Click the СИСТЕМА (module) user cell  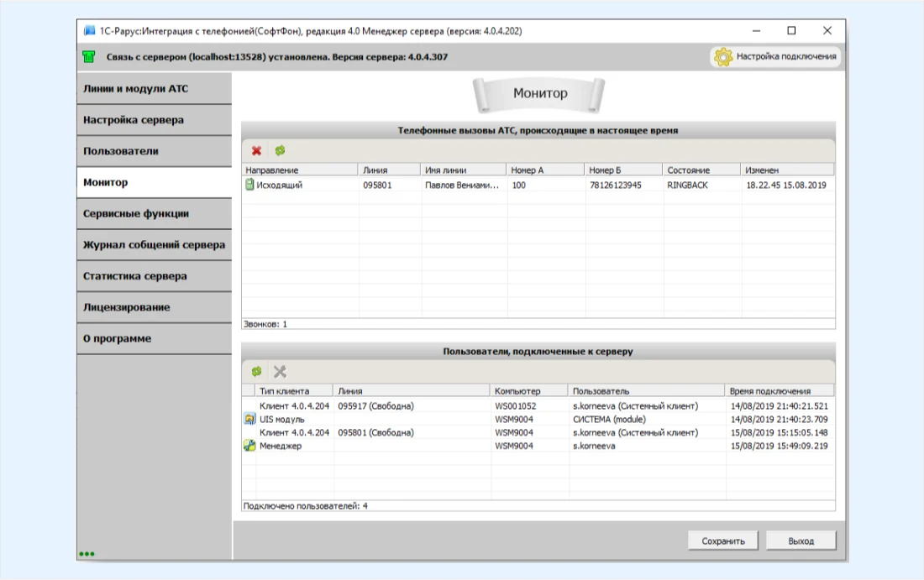coord(609,419)
